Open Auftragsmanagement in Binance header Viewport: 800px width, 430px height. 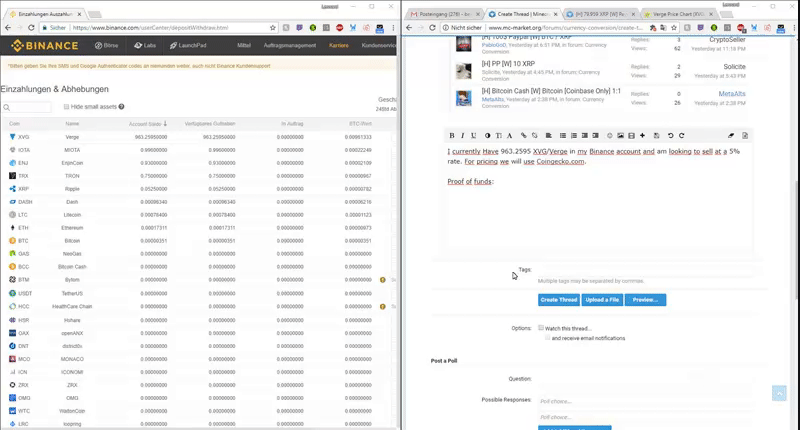click(x=290, y=45)
